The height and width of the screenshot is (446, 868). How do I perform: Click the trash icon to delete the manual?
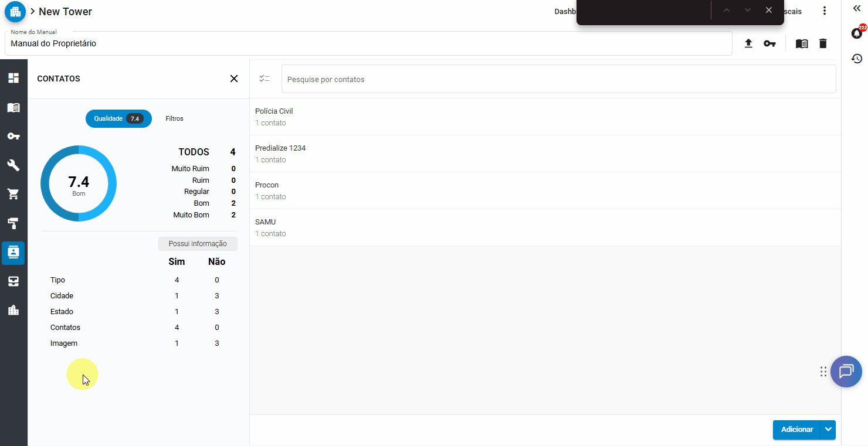pyautogui.click(x=823, y=43)
